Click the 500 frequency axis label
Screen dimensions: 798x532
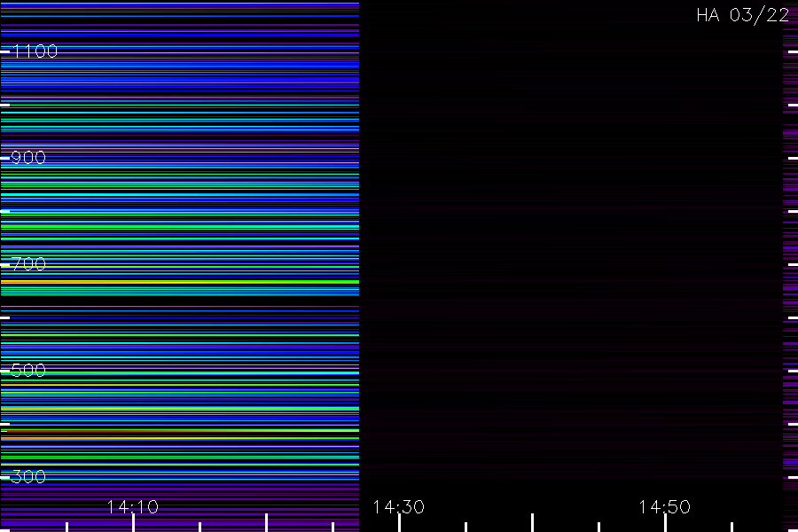28,370
